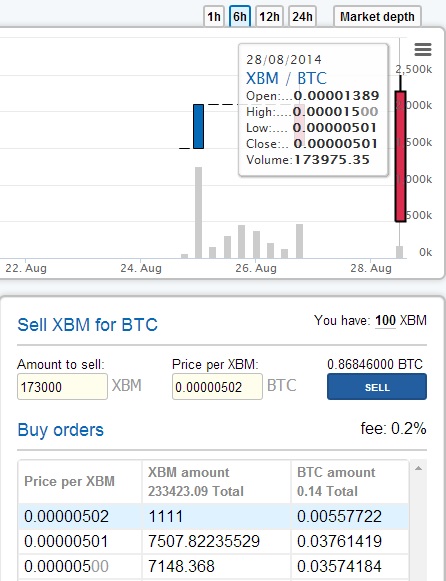The width and height of the screenshot is (446, 581).
Task: Click the XBM amount column header
Action: (x=216, y=481)
